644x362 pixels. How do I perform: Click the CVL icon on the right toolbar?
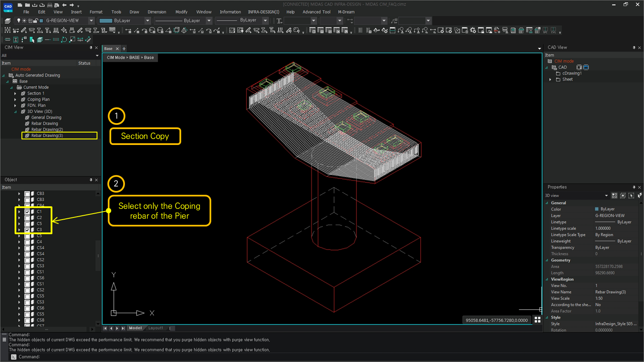(553, 30)
